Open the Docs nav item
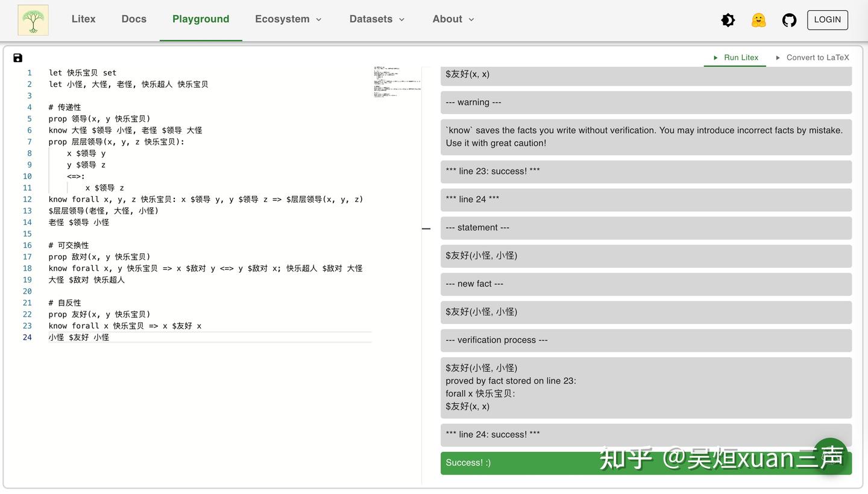The height and width of the screenshot is (494, 868). point(134,19)
